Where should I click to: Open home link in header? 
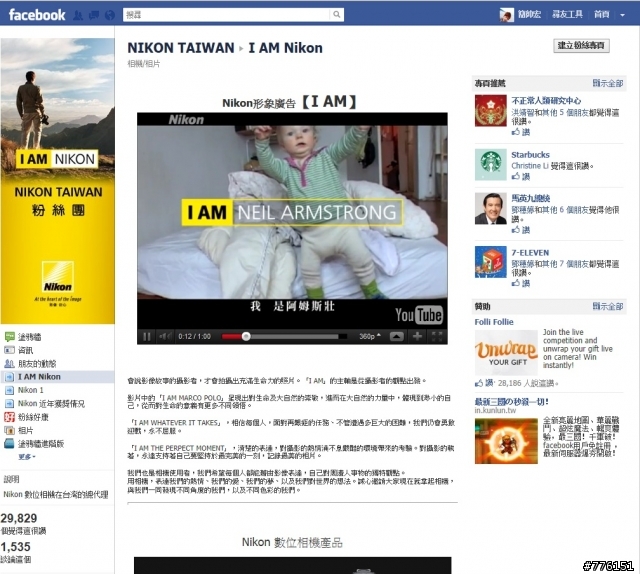(x=602, y=15)
